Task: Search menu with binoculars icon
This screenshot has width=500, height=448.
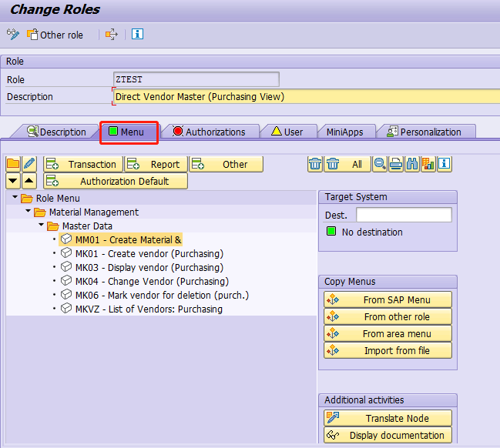Action: tap(412, 164)
